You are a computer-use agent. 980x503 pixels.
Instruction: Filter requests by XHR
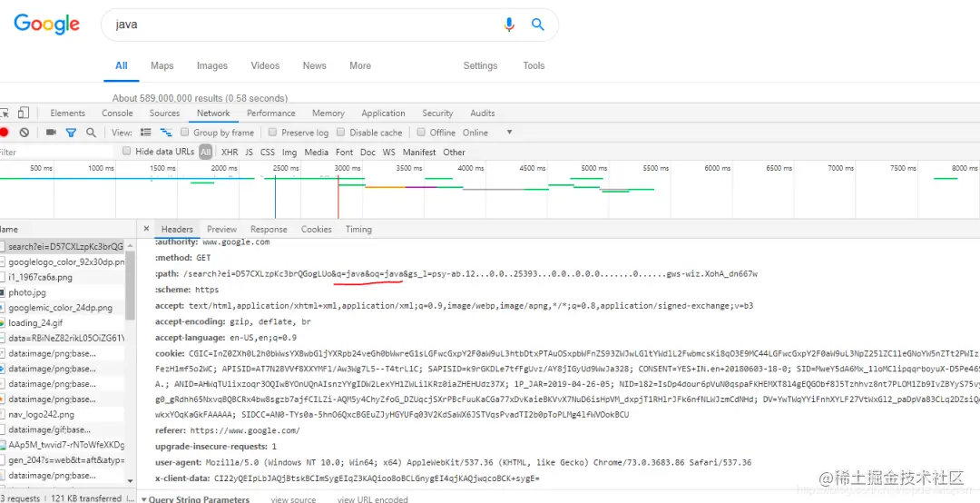230,152
